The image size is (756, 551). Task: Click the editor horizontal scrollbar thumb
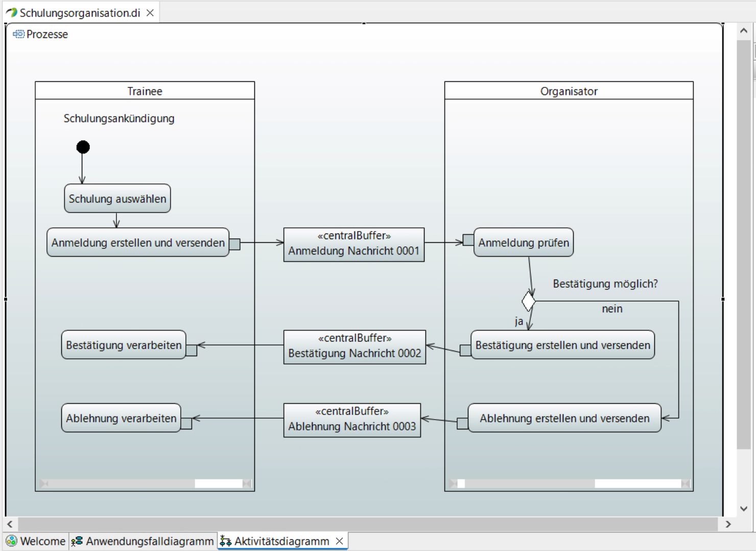(368, 524)
